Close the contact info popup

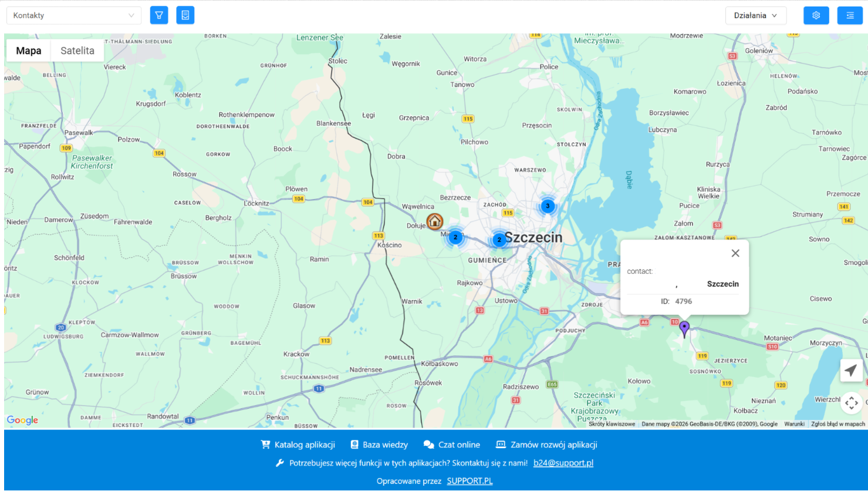735,253
